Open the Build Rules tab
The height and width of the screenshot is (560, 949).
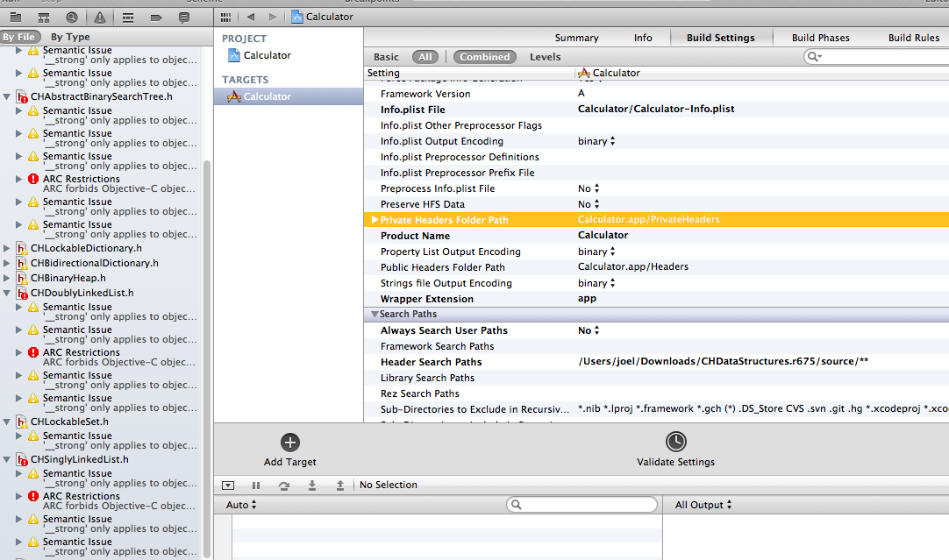point(914,38)
